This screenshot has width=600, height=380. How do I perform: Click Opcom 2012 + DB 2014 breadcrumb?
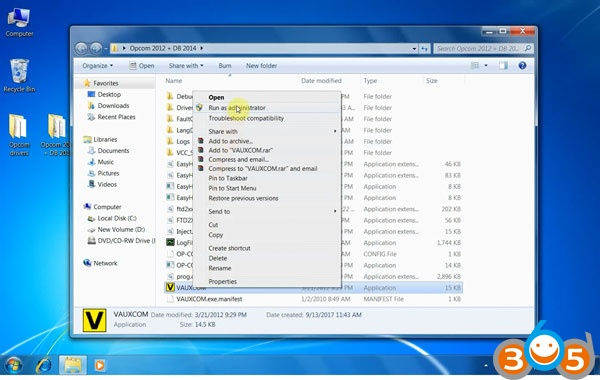click(163, 48)
